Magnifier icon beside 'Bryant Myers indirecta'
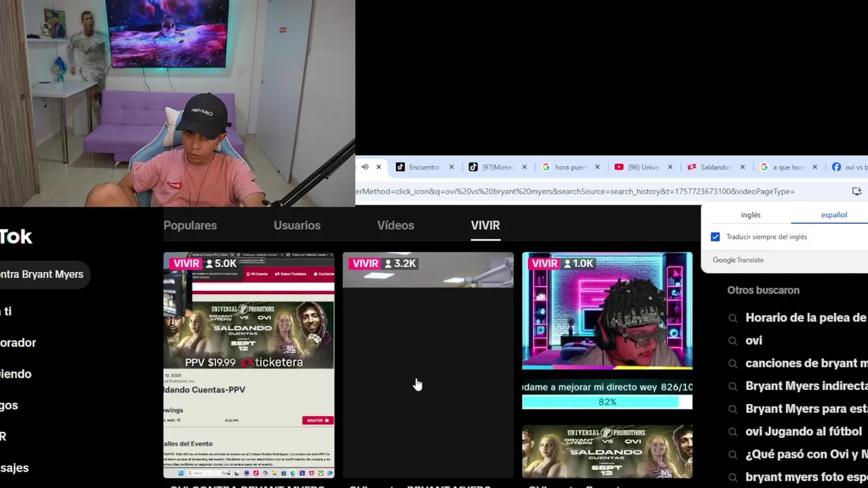Screen dimensions: 868x488 tap(732, 386)
